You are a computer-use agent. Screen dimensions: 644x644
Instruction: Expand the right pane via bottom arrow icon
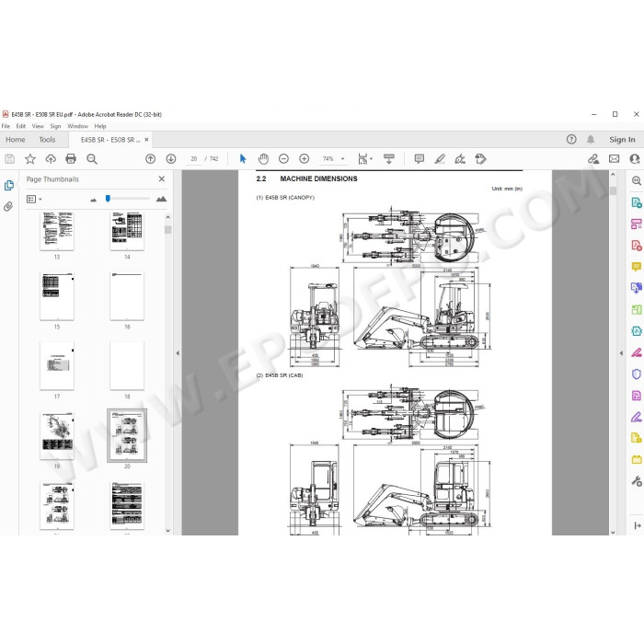click(x=637, y=525)
